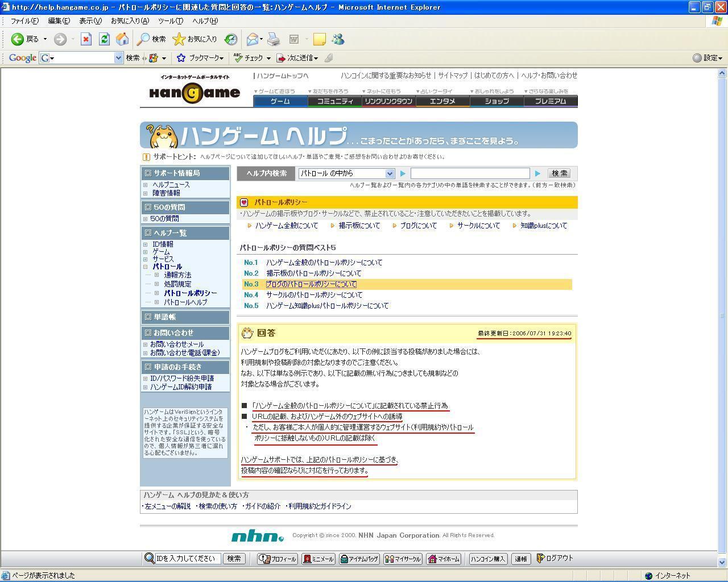
Task: Open the ヘルプ(H) menu
Action: tap(205, 21)
